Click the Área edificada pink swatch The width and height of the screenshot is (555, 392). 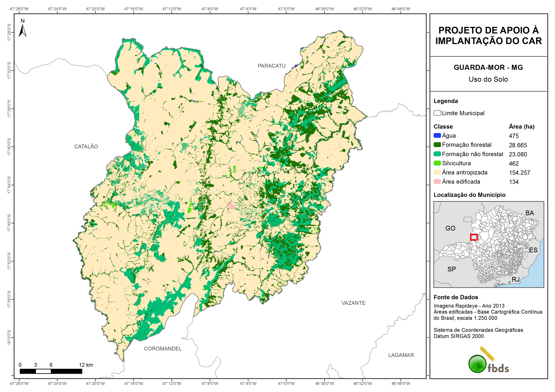[x=437, y=181]
